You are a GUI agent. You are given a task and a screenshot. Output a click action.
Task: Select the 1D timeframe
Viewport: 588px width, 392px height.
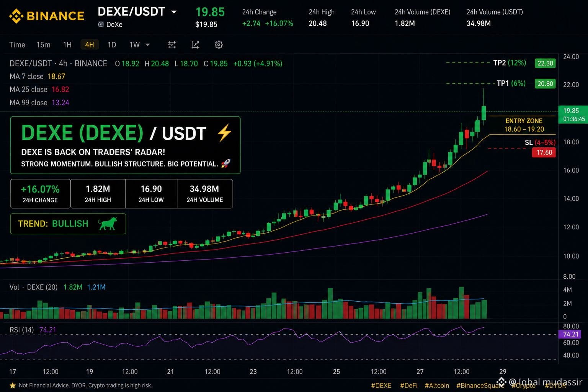pyautogui.click(x=112, y=45)
